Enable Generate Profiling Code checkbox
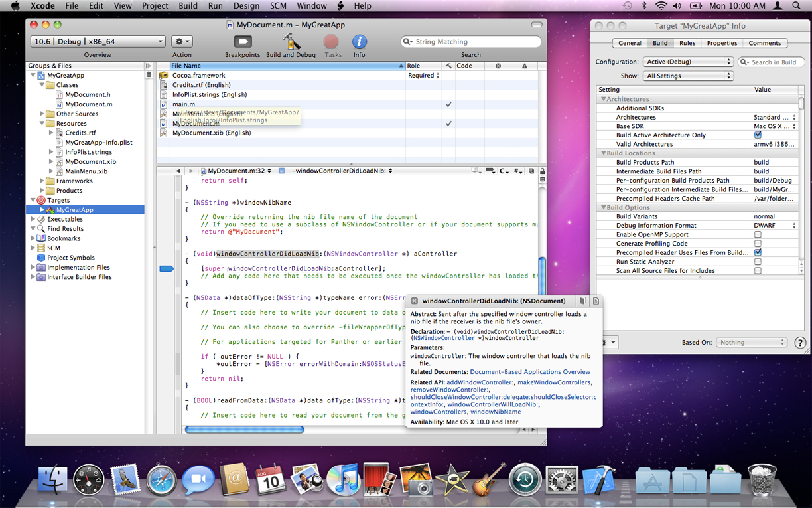This screenshot has width=812, height=508. tap(758, 244)
